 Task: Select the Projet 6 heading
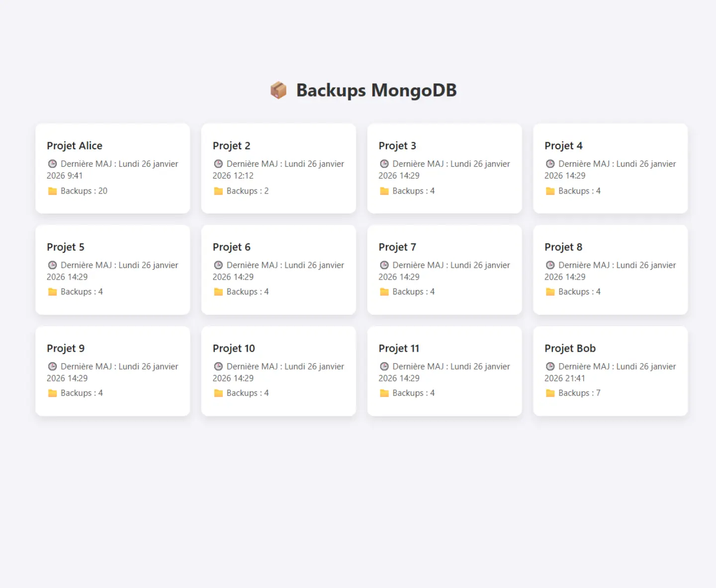[232, 247]
